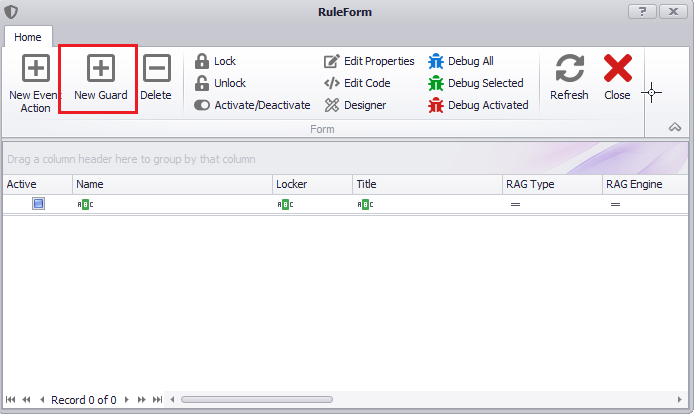Sort by the Active column header
Screen dimensions: 696x416
(38, 184)
